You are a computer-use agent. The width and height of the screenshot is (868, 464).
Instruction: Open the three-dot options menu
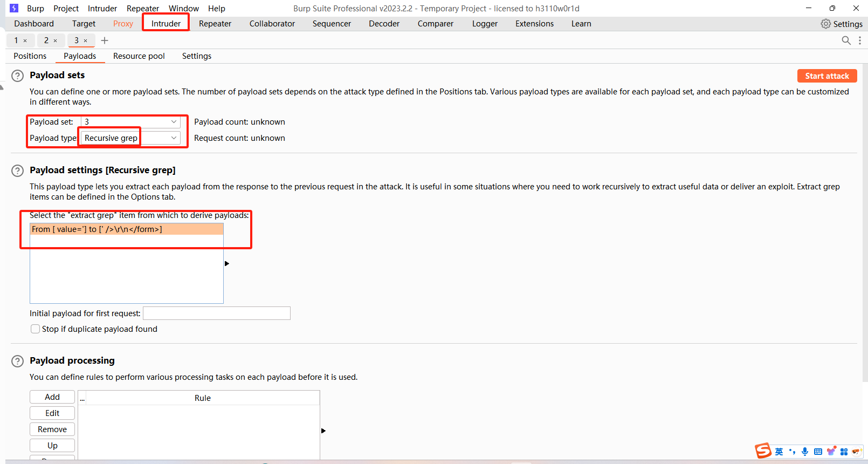(860, 40)
